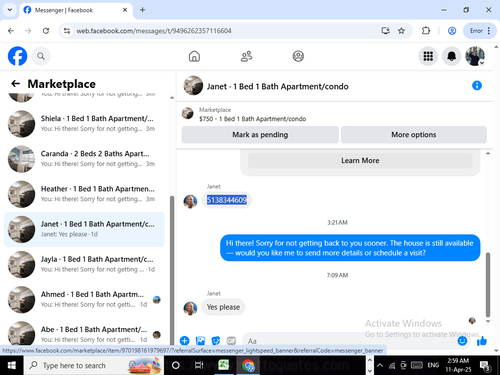Open the Facebook search icon
Image resolution: width=500 pixels, height=375 pixels.
pyautogui.click(x=41, y=56)
